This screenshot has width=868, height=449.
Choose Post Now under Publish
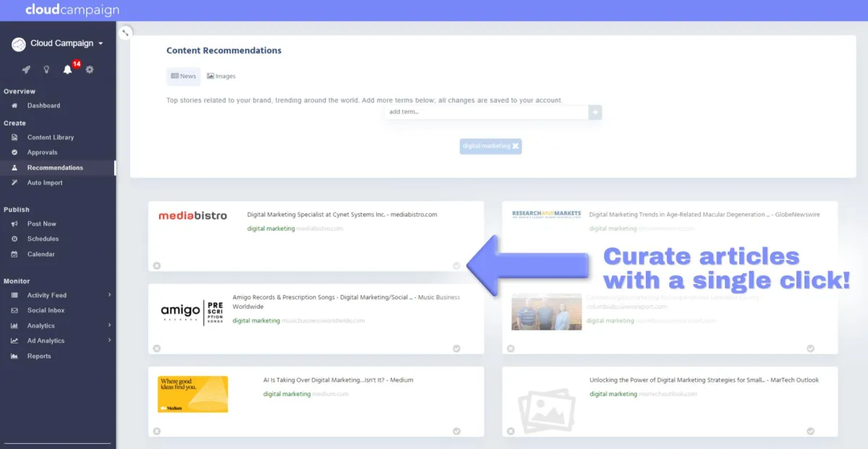(42, 224)
